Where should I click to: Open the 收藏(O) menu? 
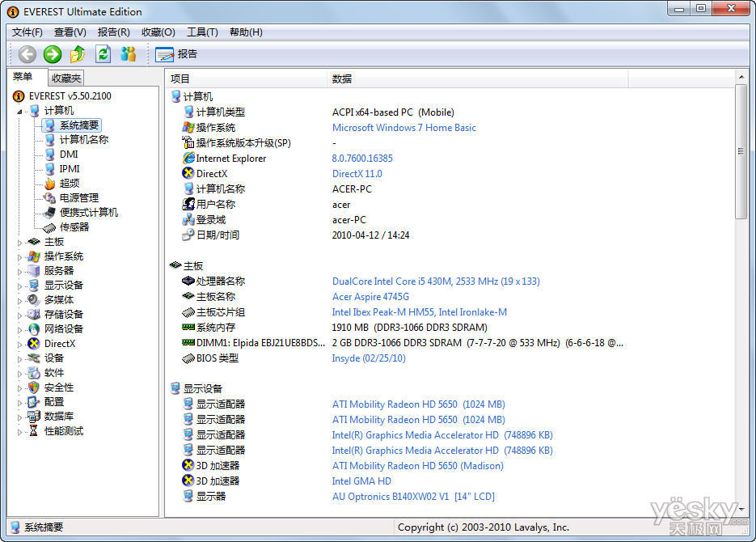(158, 32)
